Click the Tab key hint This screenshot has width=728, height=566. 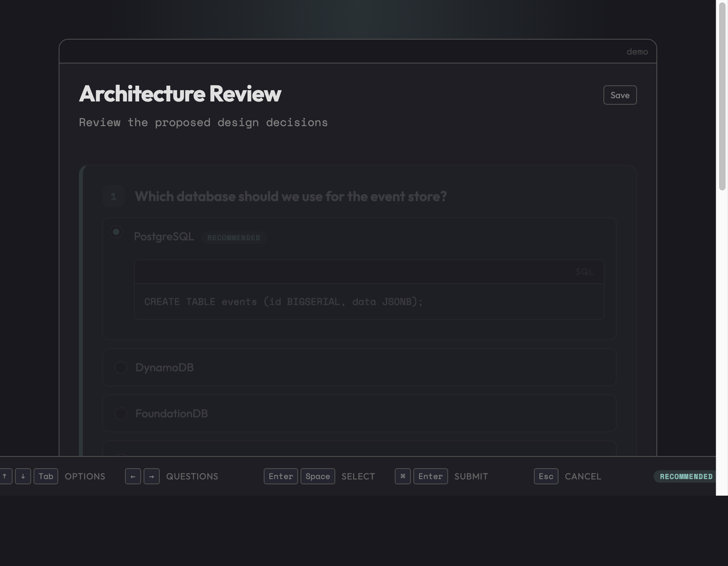(46, 476)
